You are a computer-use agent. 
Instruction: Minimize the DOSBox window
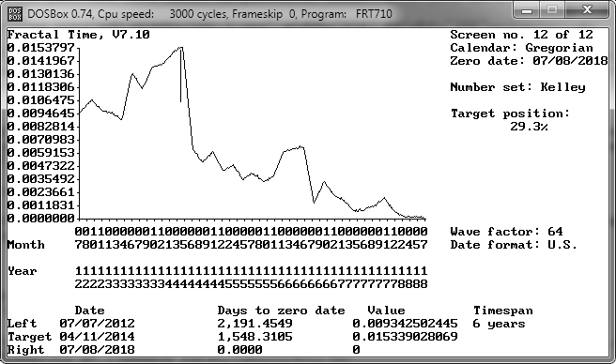tap(527, 10)
